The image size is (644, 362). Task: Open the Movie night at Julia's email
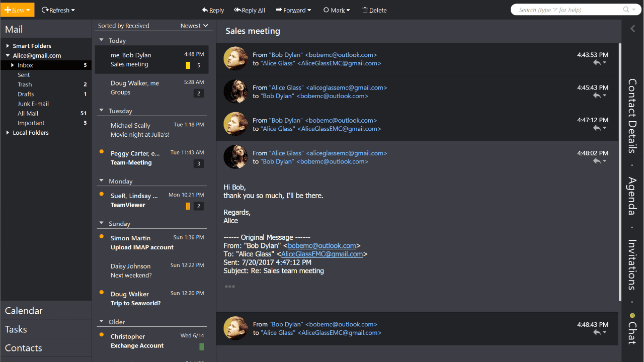click(x=152, y=130)
